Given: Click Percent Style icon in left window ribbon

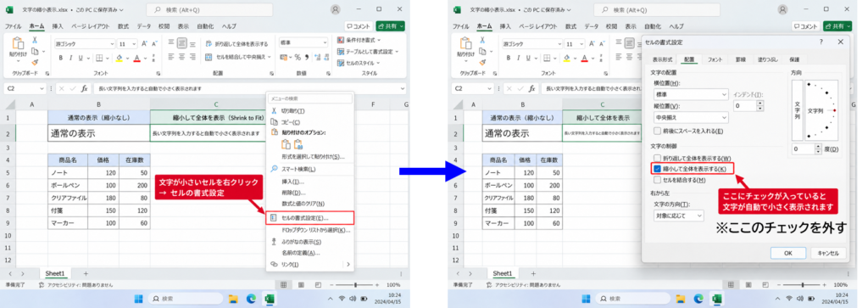Looking at the screenshot, I should [298, 57].
